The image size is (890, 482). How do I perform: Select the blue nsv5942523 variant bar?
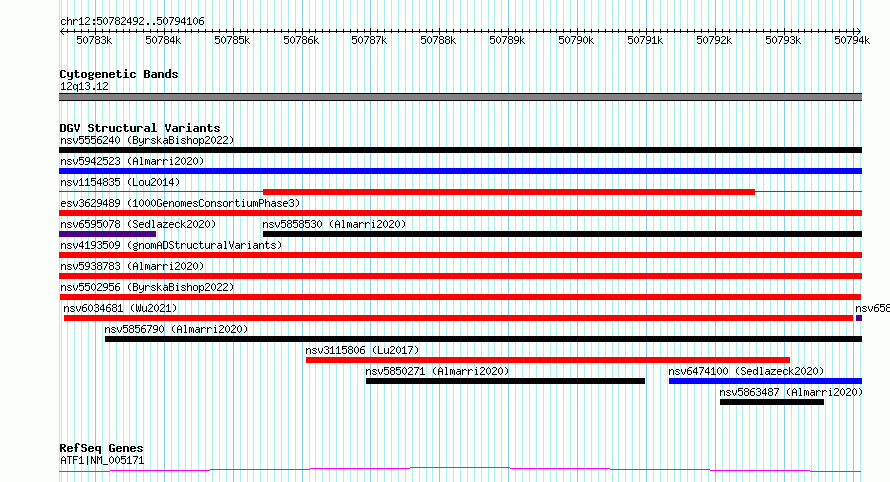(x=460, y=171)
